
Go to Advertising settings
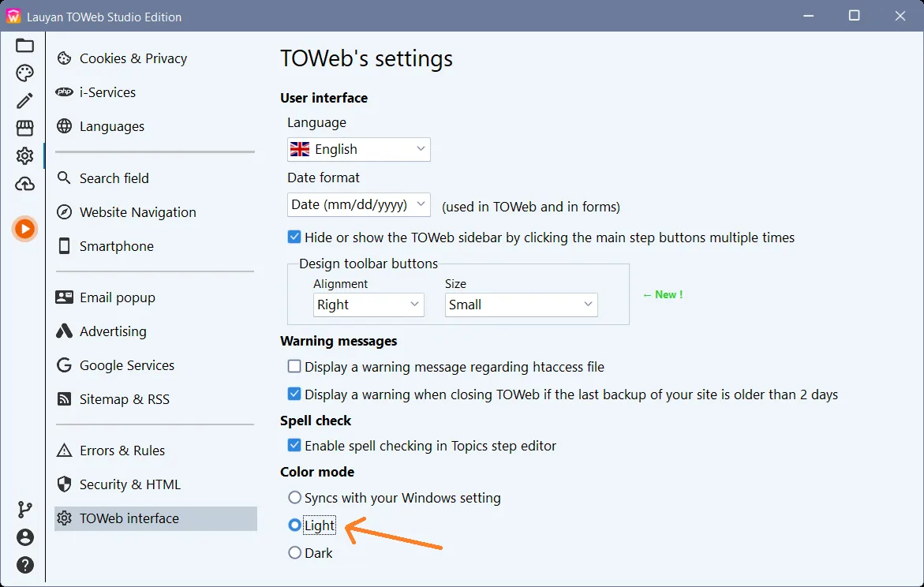[x=113, y=331]
